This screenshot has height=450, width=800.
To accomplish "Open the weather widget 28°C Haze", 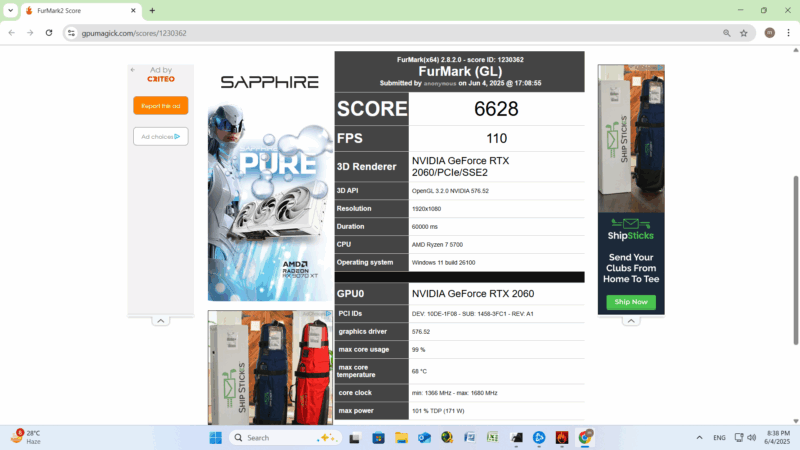I will 27,437.
